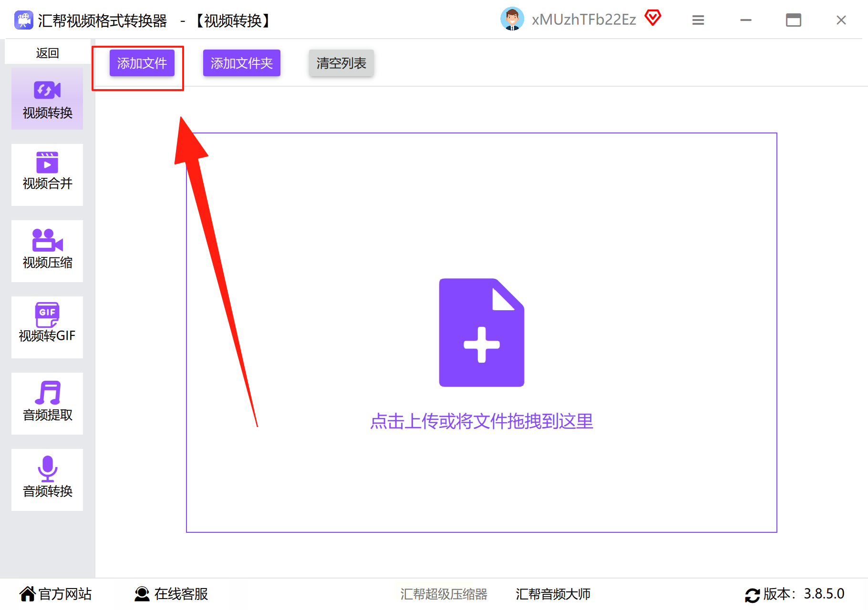This screenshot has height=610, width=868.
Task: Open the 视频压缩 tool
Action: (47, 251)
